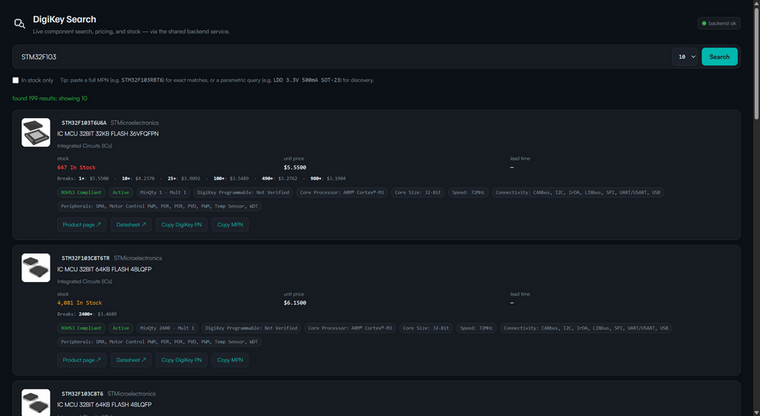This screenshot has height=416, width=760.
Task: Copy MPN for STM32F103C8T6TR
Action: (230, 360)
